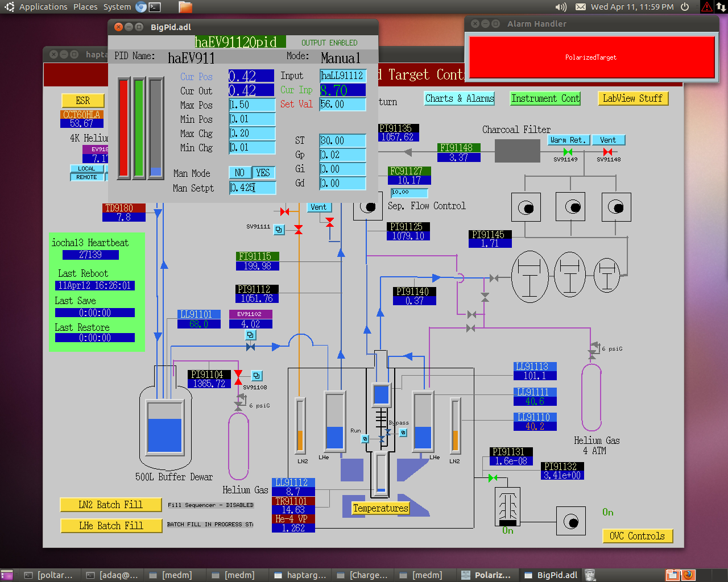
Task: Open the LabView Stuff button
Action: tap(632, 98)
